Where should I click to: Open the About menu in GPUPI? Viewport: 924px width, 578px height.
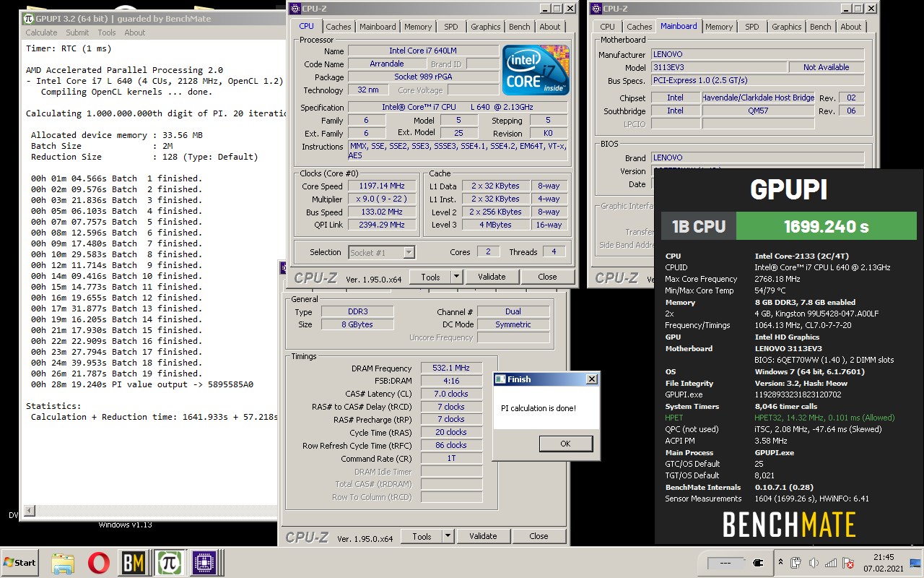(x=134, y=33)
